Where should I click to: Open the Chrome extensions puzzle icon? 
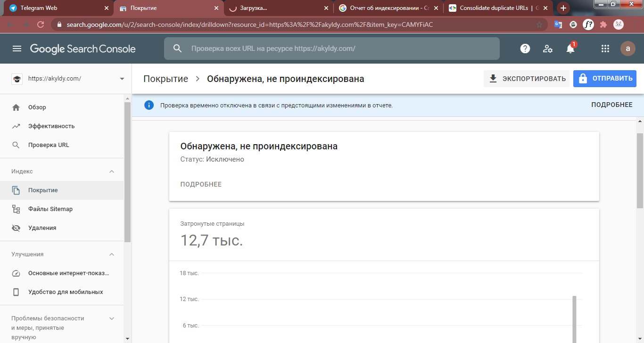[603, 24]
